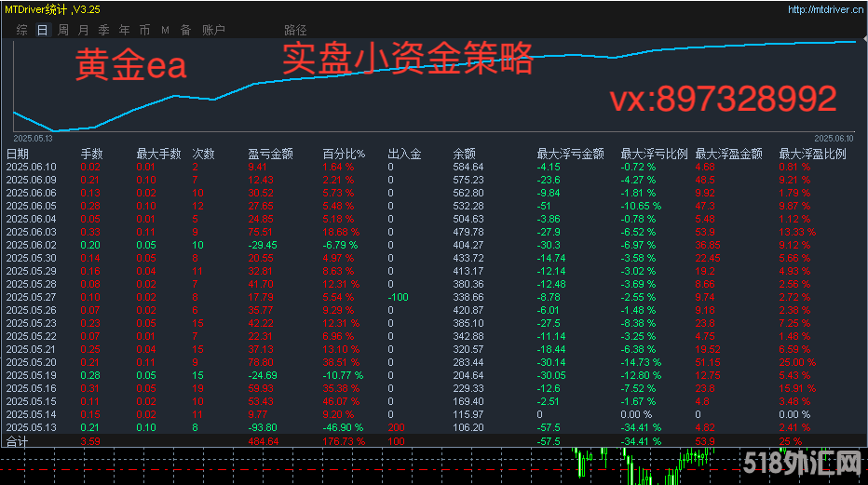Open the 年 yearly statistics tab
This screenshot has width=868, height=485.
coord(124,30)
